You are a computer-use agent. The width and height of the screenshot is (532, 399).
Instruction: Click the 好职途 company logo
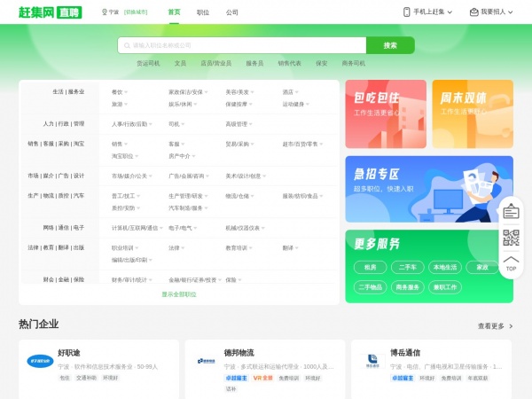[40, 361]
